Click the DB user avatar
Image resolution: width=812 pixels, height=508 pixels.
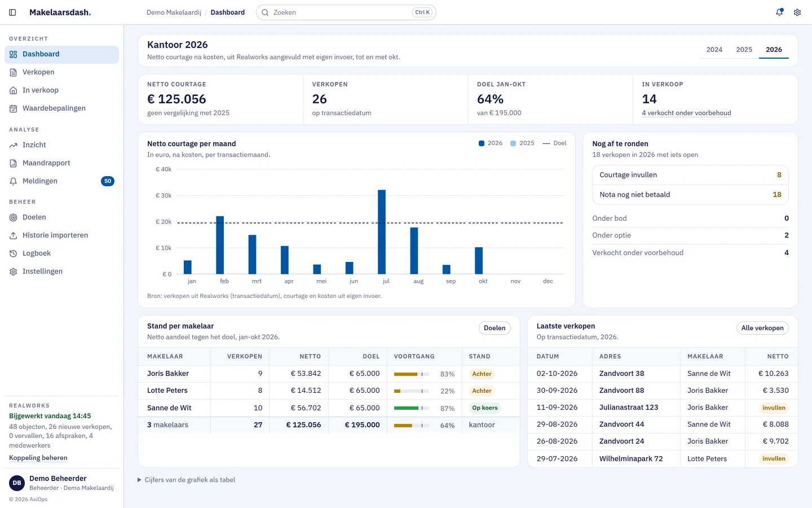(x=17, y=483)
